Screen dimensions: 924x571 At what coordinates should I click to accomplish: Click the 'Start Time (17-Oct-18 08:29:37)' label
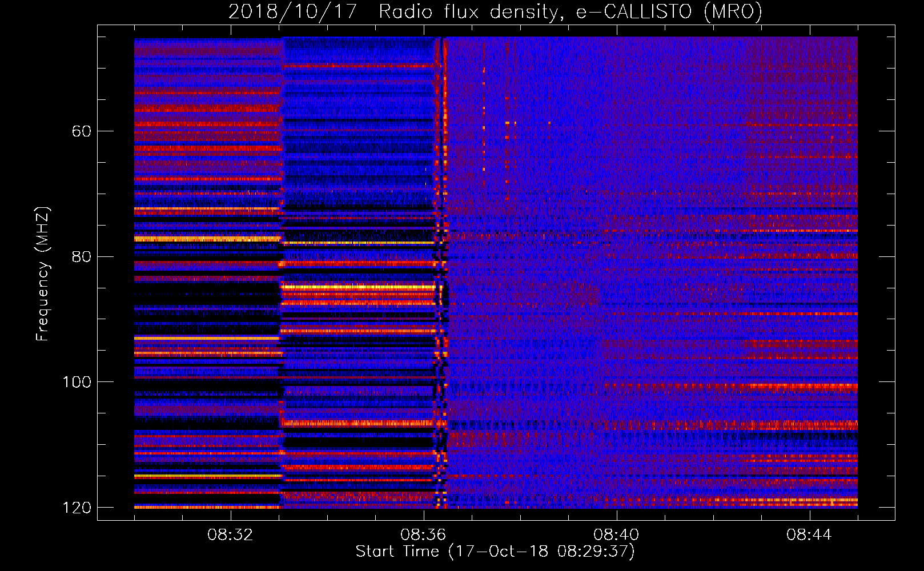[x=495, y=552]
